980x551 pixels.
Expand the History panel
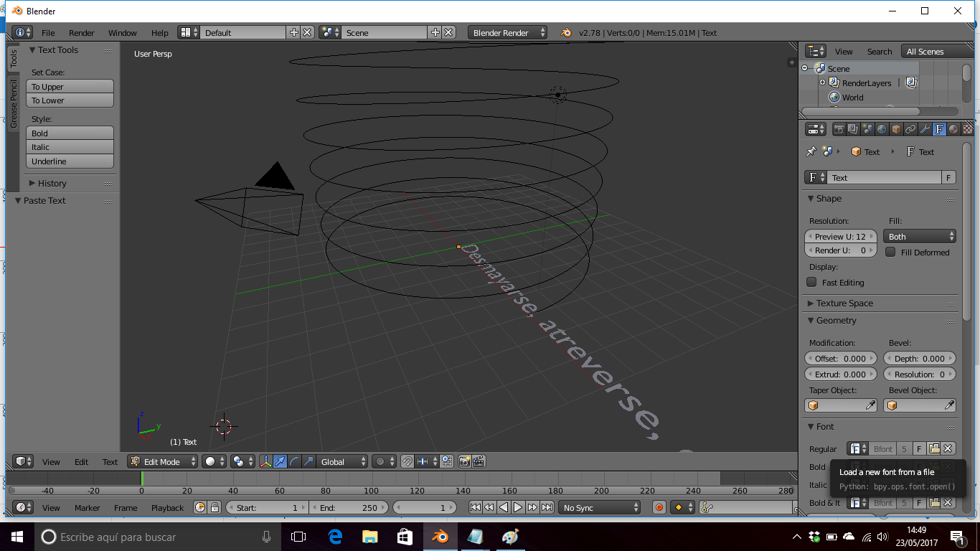[x=52, y=183]
